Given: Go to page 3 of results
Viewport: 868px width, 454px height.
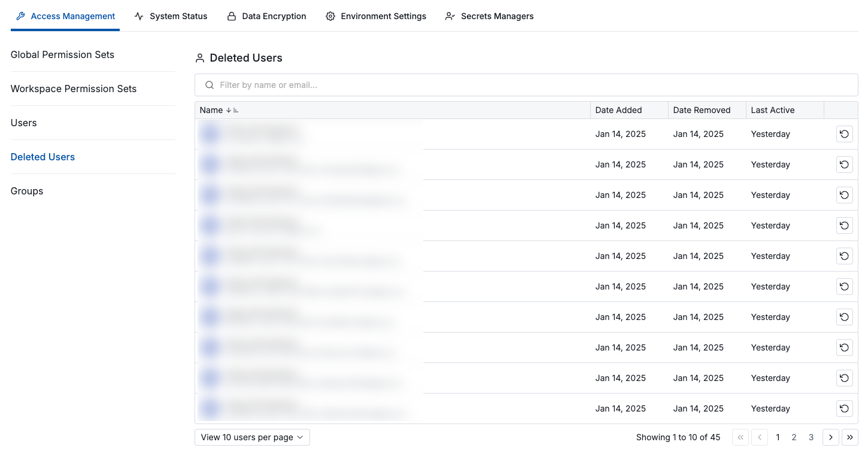Looking at the screenshot, I should click(x=811, y=437).
